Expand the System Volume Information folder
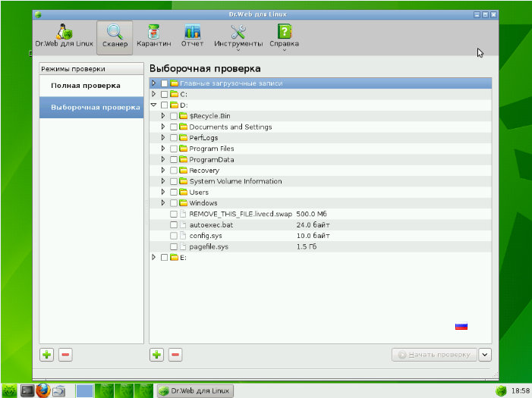Screen dimensions: 532x398 pyautogui.click(x=163, y=181)
